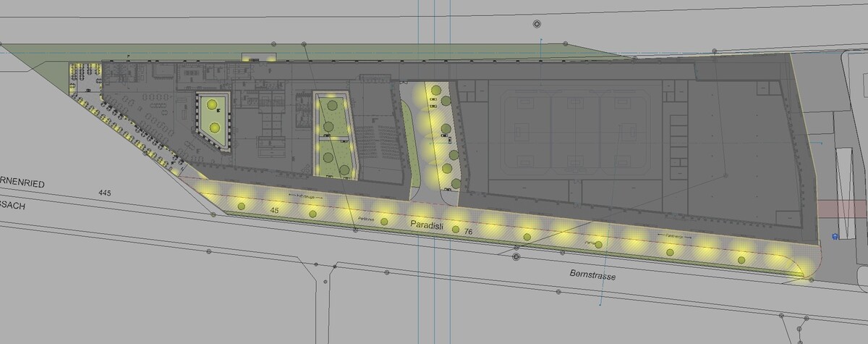
Task: Click the lit lamp at the rounded street corner
Action: [804, 274]
